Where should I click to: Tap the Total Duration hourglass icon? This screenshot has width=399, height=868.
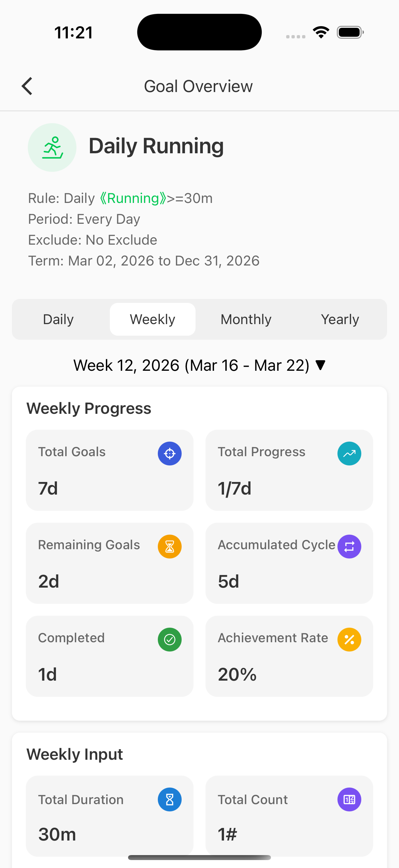click(169, 799)
